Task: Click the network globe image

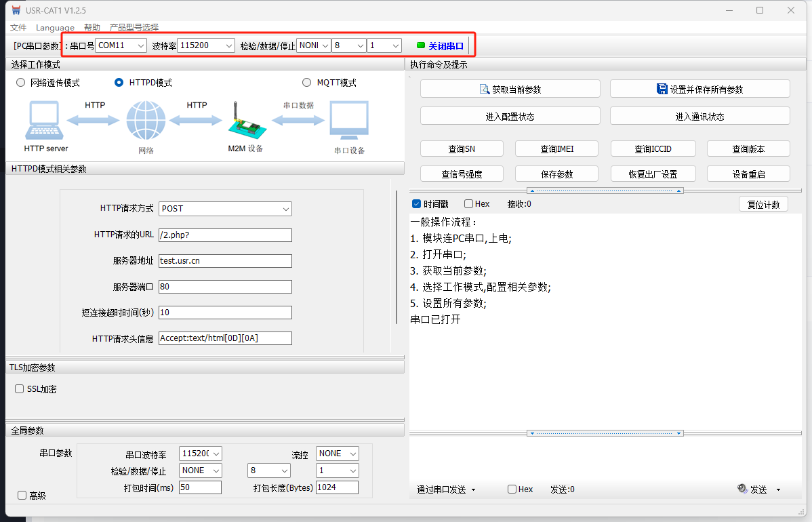Action: pyautogui.click(x=146, y=121)
